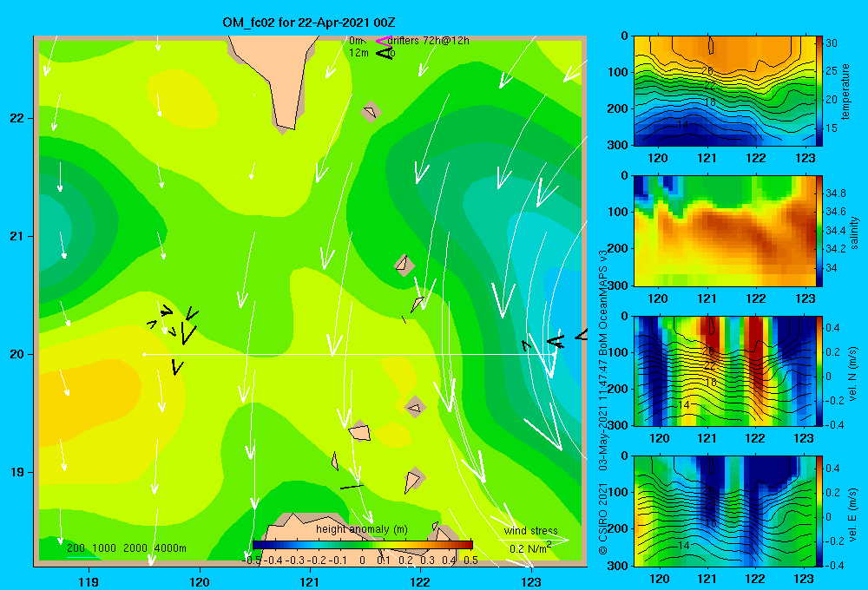The image size is (868, 590).
Task: Click longitude label 119 on main map axis
Action: click(89, 582)
